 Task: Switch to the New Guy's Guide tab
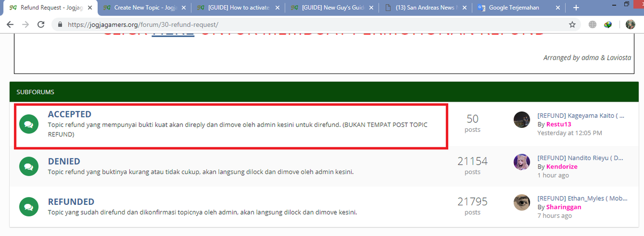coord(331,8)
